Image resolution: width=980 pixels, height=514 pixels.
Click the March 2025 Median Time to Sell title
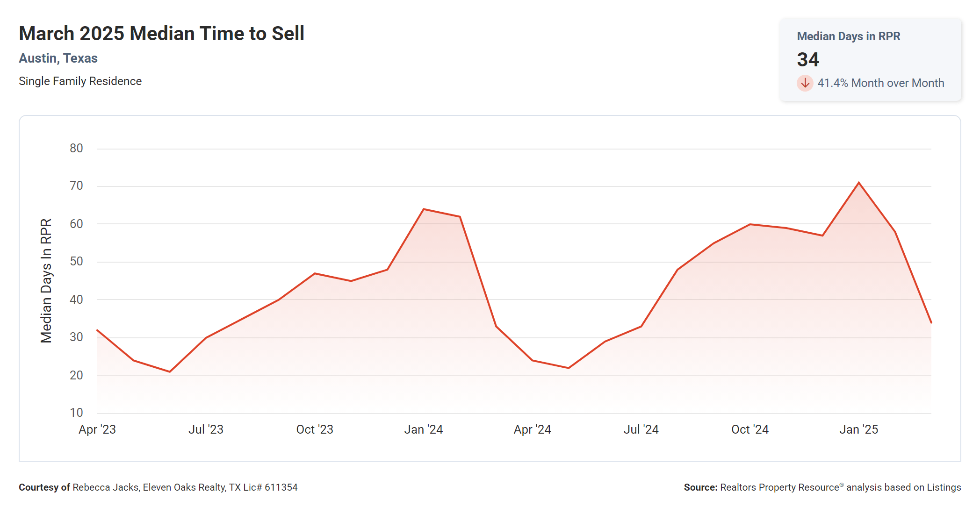161,34
